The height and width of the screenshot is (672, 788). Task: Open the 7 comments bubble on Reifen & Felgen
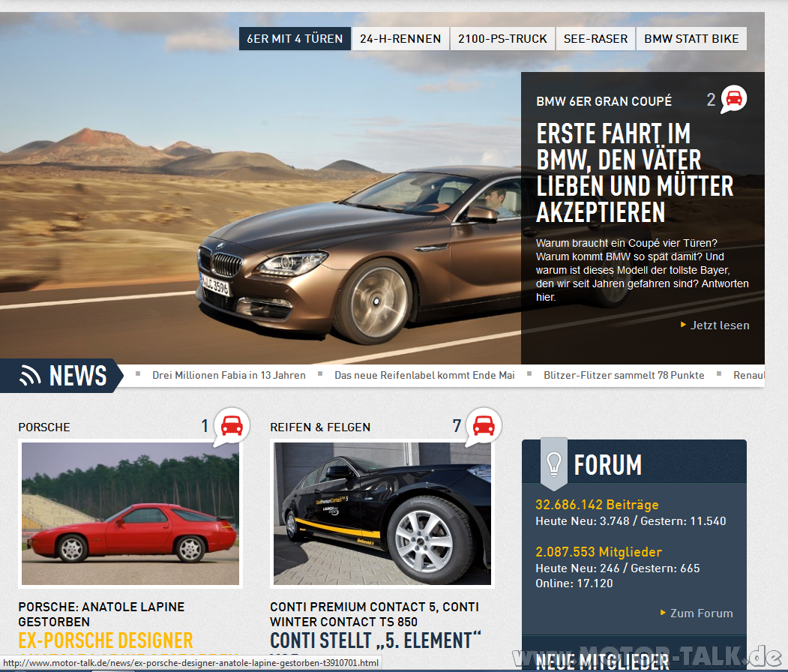tap(482, 425)
